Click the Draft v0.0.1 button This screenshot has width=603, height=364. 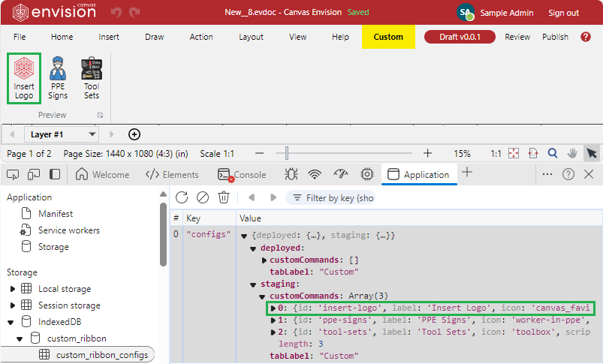[458, 37]
